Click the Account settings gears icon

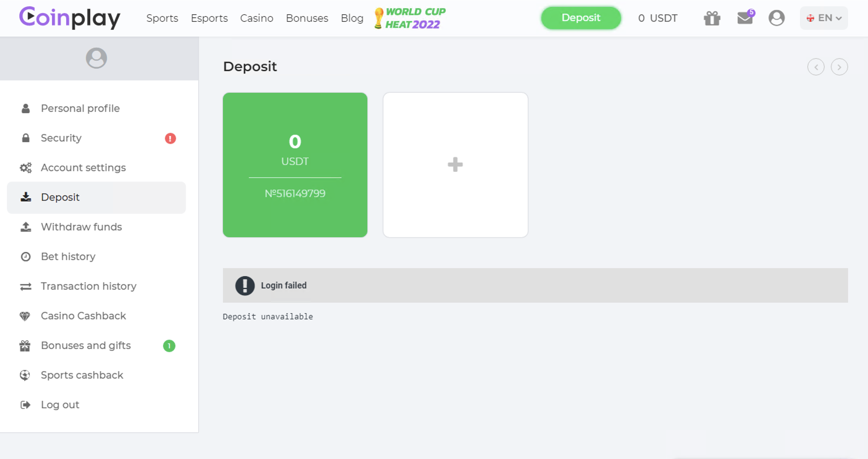click(26, 168)
